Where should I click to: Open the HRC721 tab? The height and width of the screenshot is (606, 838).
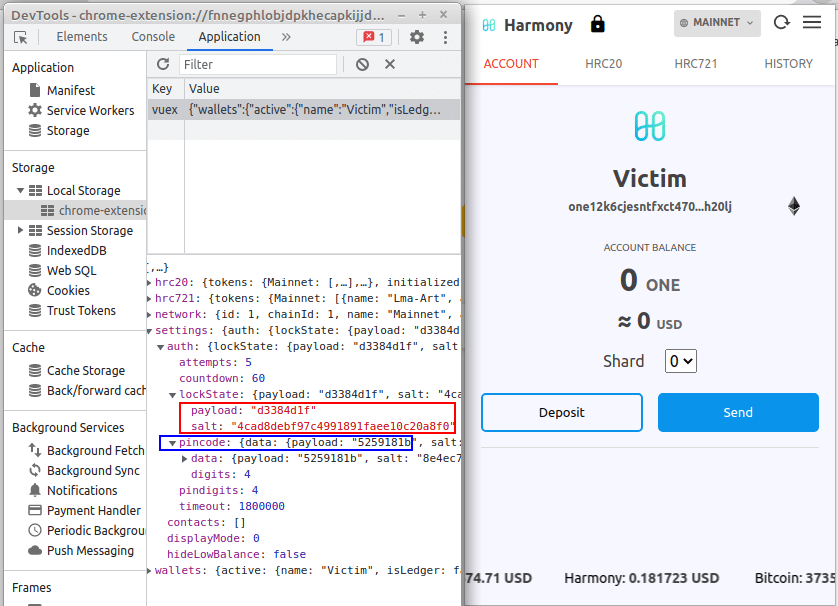pos(695,64)
